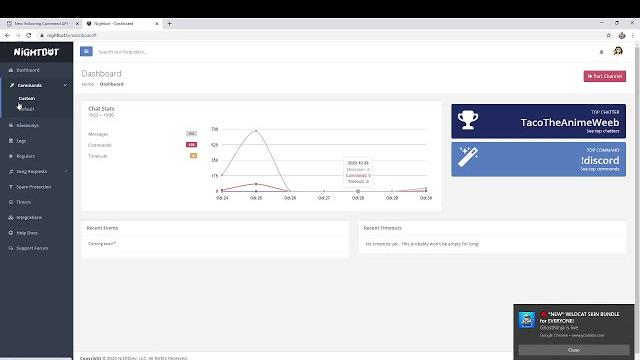640x360 pixels.
Task: Close the WILDCAT notification popup
Action: [573, 350]
